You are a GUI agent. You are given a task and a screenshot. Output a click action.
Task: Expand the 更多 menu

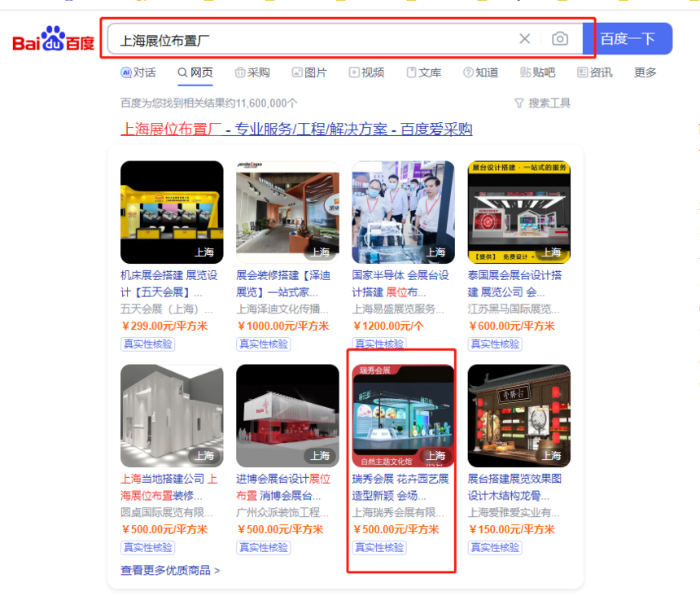(x=645, y=72)
